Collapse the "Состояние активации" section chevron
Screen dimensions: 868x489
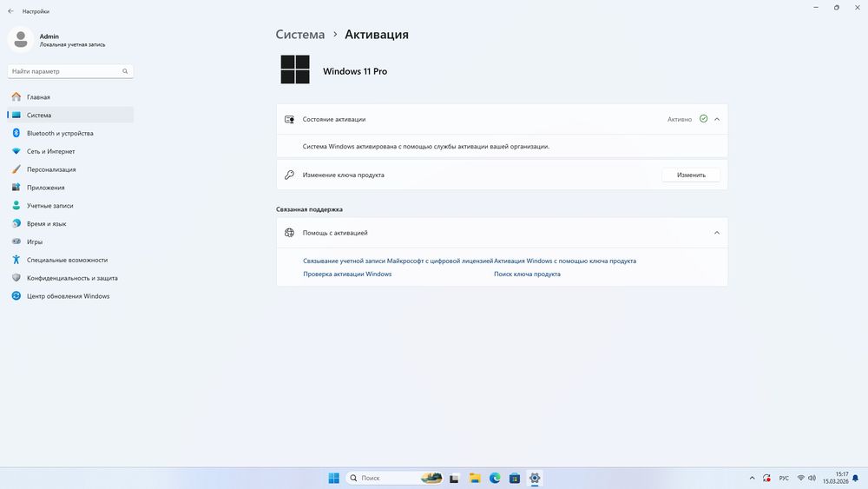[717, 119]
